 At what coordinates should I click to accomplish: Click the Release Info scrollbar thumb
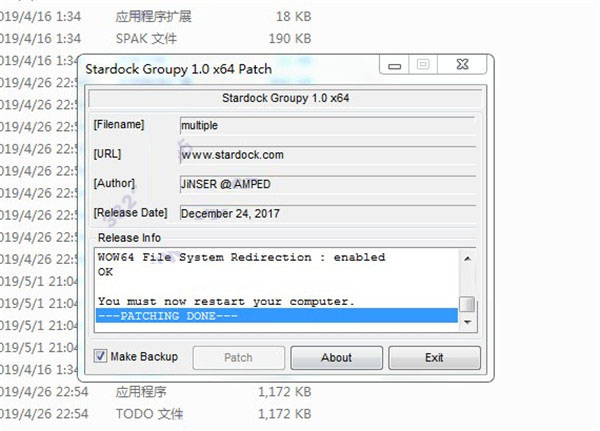(467, 305)
